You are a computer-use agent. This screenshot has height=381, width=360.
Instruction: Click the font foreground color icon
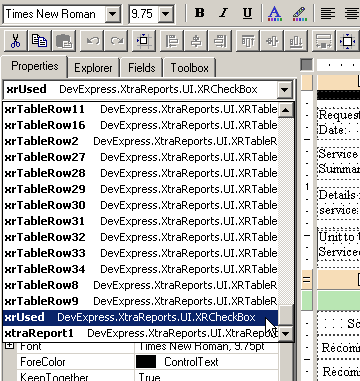coord(275,13)
